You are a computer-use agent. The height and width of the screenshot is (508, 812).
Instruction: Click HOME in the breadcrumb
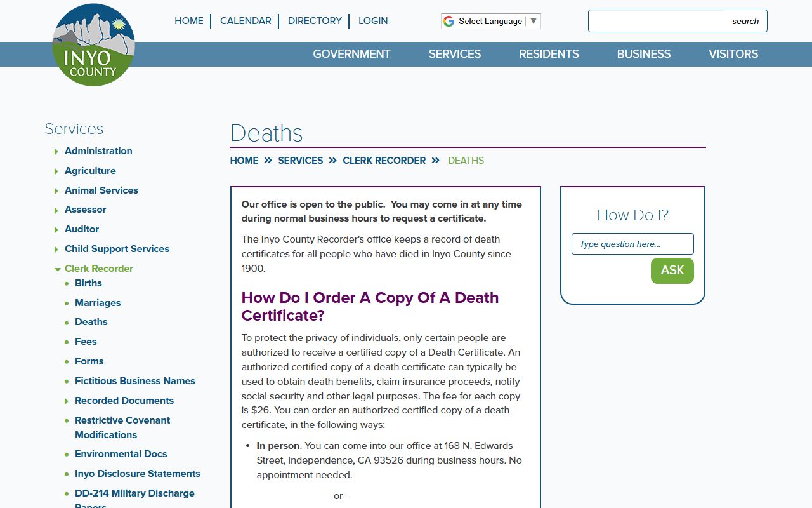click(x=244, y=161)
